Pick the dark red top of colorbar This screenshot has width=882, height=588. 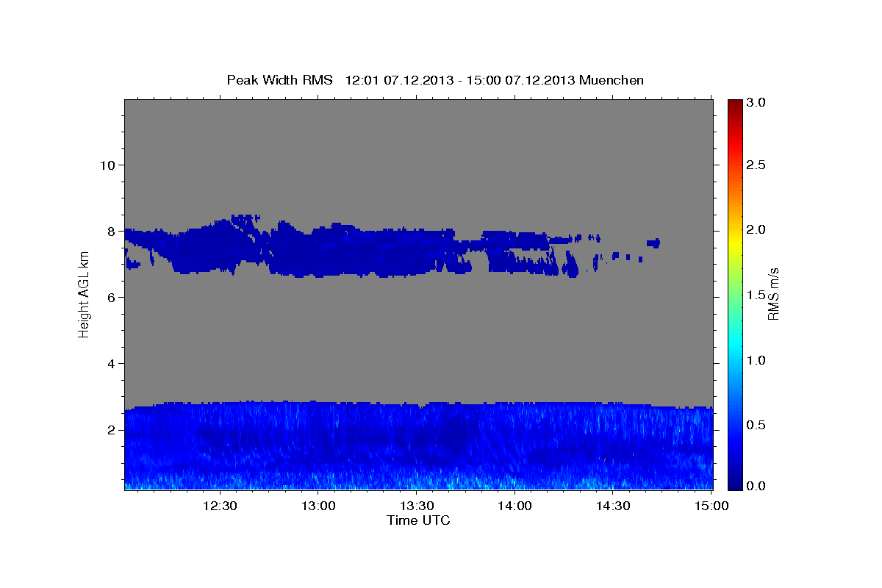click(735, 103)
